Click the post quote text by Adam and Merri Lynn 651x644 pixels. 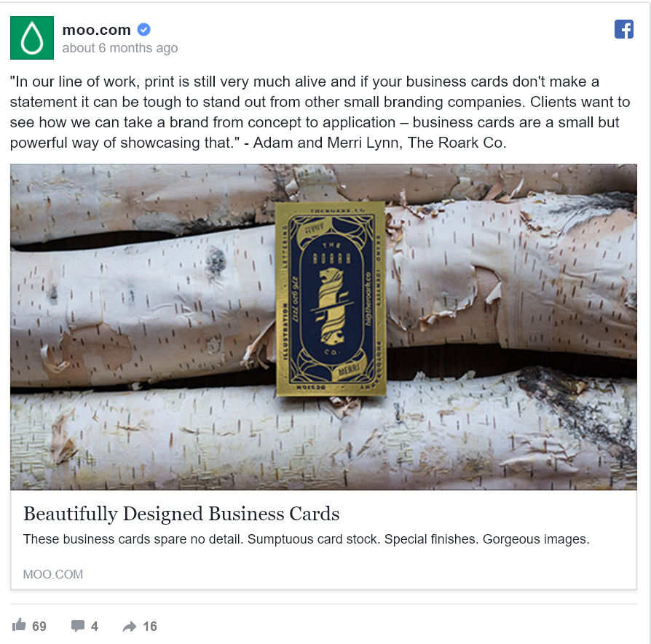coord(320,112)
